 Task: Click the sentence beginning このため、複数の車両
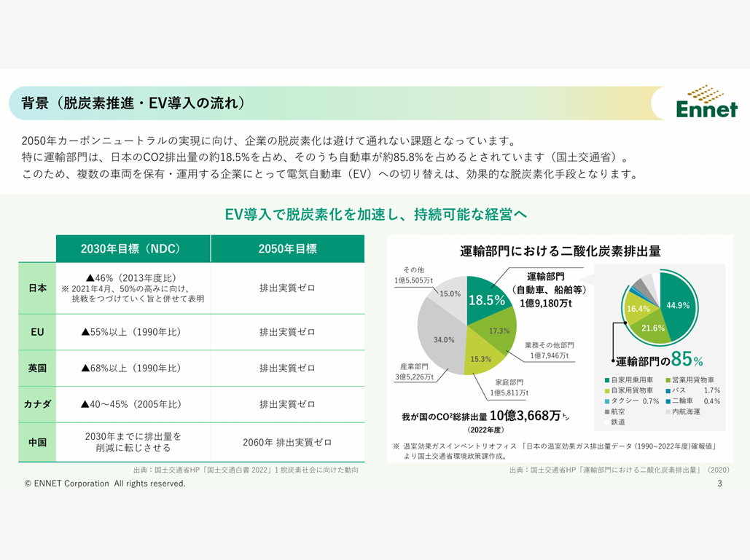330,173
